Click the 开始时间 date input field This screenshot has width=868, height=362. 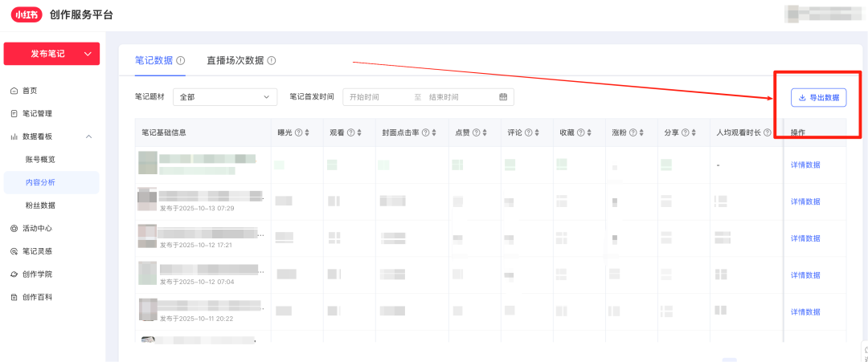[376, 97]
